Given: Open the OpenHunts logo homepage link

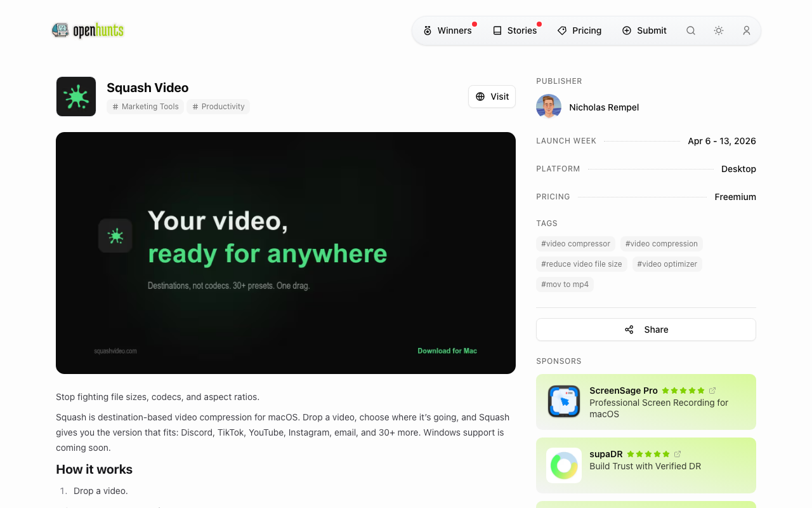Looking at the screenshot, I should pos(88,30).
